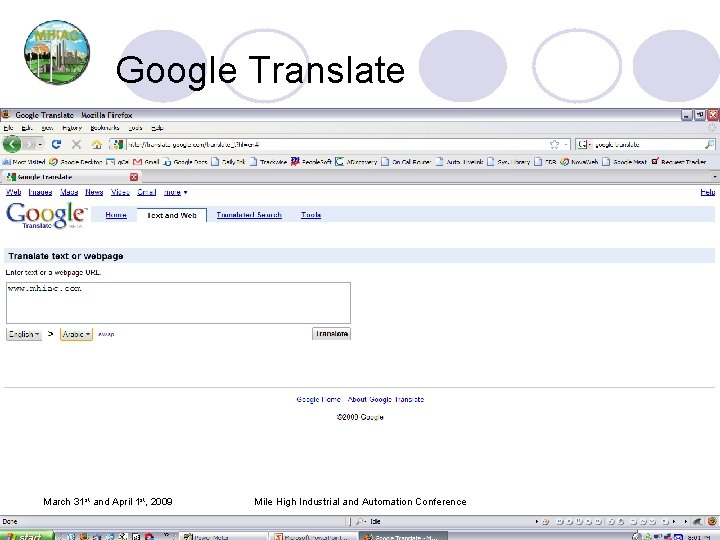
Task: Click the Maps link
Action: click(x=69, y=192)
